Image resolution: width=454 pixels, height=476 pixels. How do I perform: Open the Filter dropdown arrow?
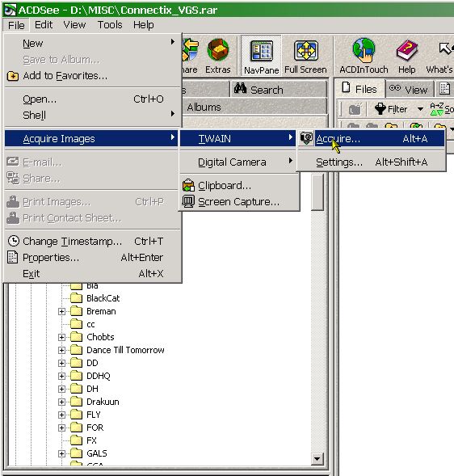coord(420,109)
